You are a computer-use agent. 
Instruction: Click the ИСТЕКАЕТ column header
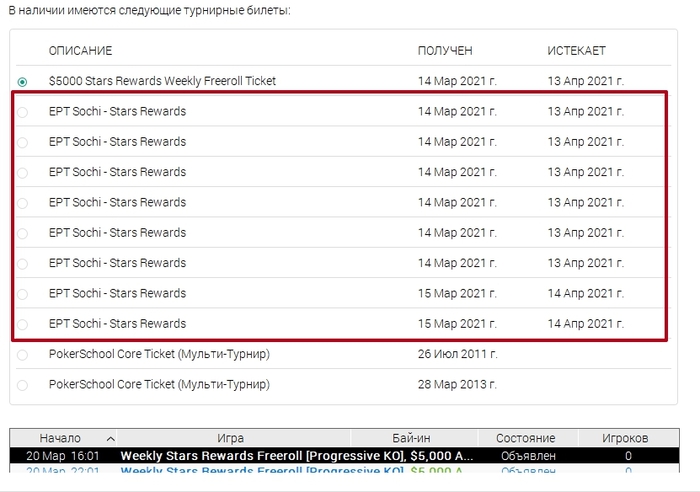(x=576, y=51)
